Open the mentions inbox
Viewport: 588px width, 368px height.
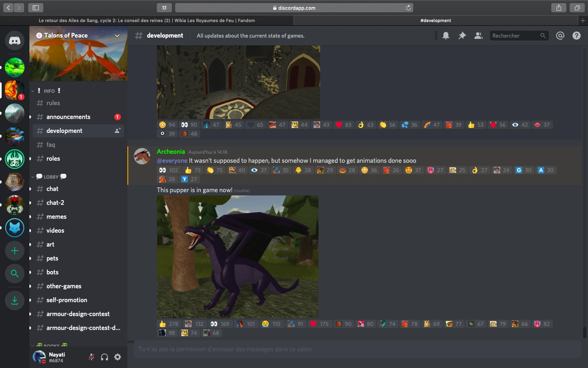point(560,36)
